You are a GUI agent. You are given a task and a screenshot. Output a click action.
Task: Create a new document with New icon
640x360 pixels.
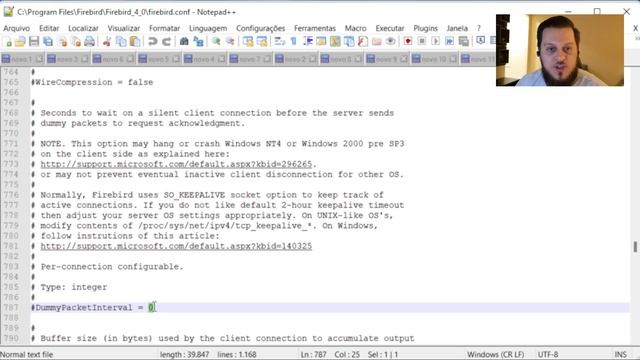tap(7, 41)
